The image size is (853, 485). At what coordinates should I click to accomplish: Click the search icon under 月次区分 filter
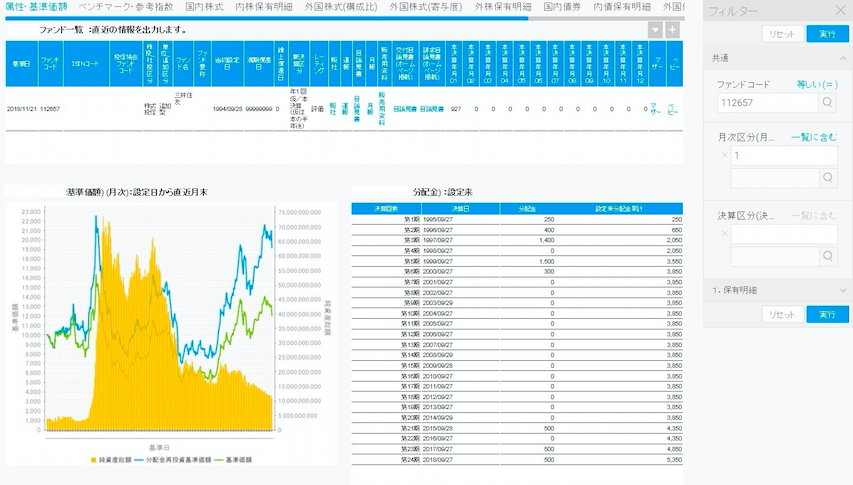pos(828,178)
